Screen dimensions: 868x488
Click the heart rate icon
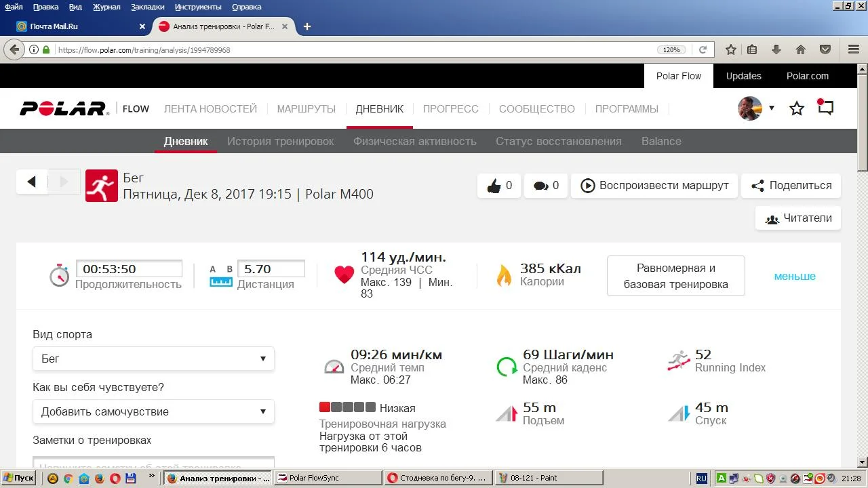point(344,274)
